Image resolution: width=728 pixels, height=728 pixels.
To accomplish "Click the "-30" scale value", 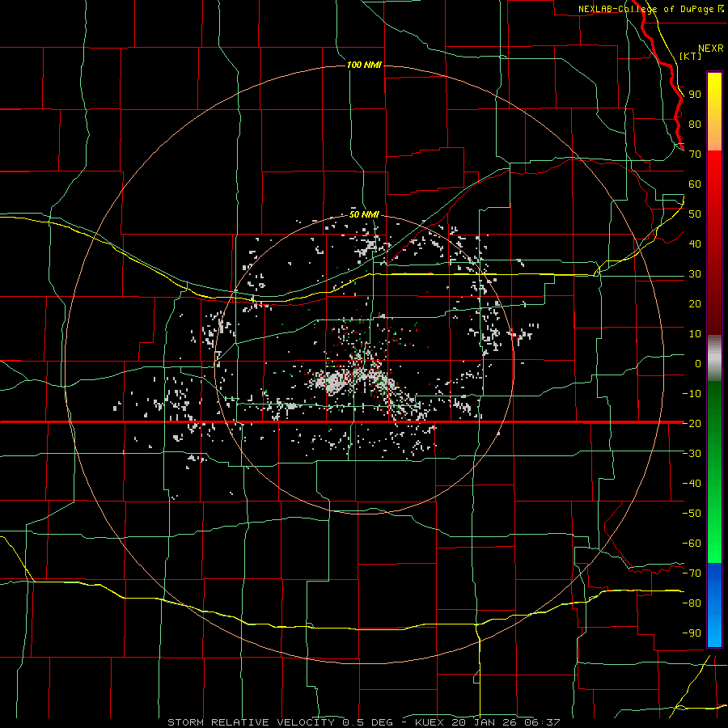I will click(x=692, y=454).
